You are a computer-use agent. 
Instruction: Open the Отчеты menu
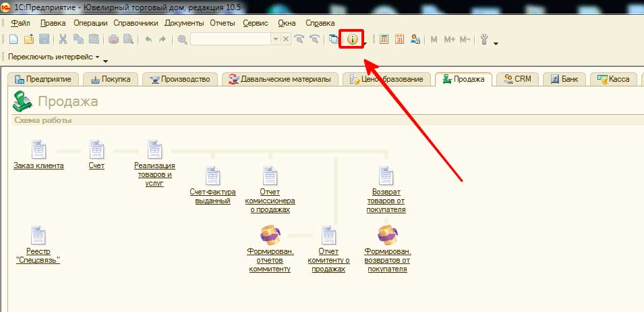[222, 23]
